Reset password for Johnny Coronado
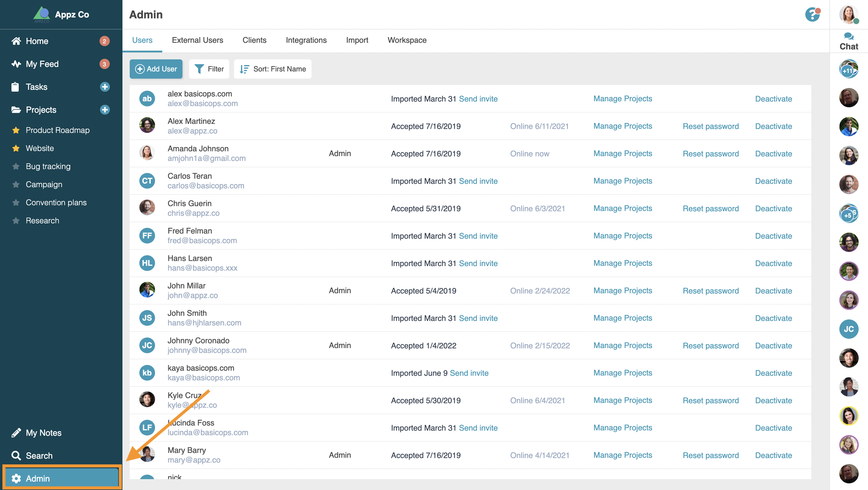The width and height of the screenshot is (868, 490). [711, 346]
